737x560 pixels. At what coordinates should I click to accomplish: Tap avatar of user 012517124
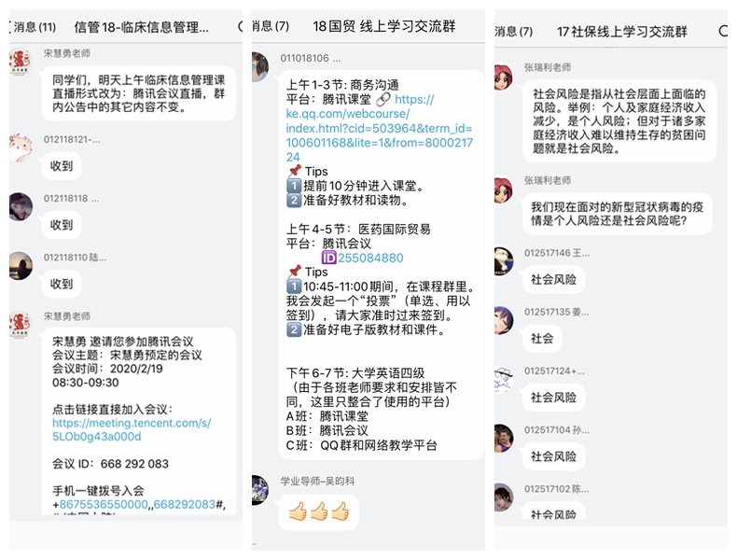(x=504, y=379)
